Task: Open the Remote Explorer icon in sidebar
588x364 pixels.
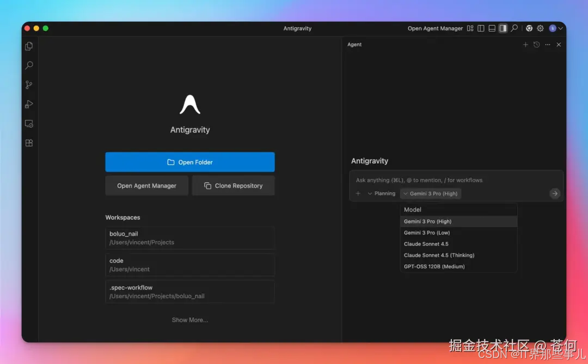Action: [x=29, y=124]
